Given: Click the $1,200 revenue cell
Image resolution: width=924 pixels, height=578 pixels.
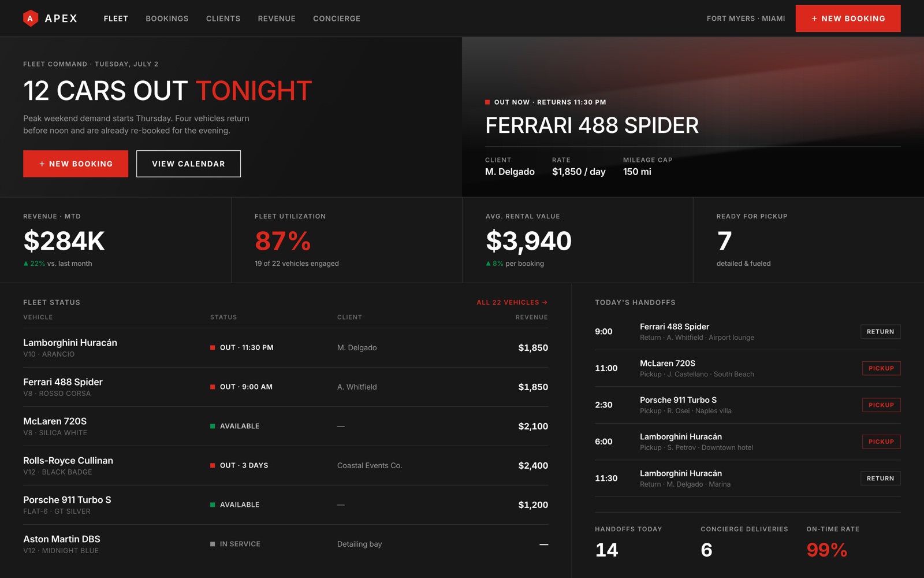Looking at the screenshot, I should (533, 505).
